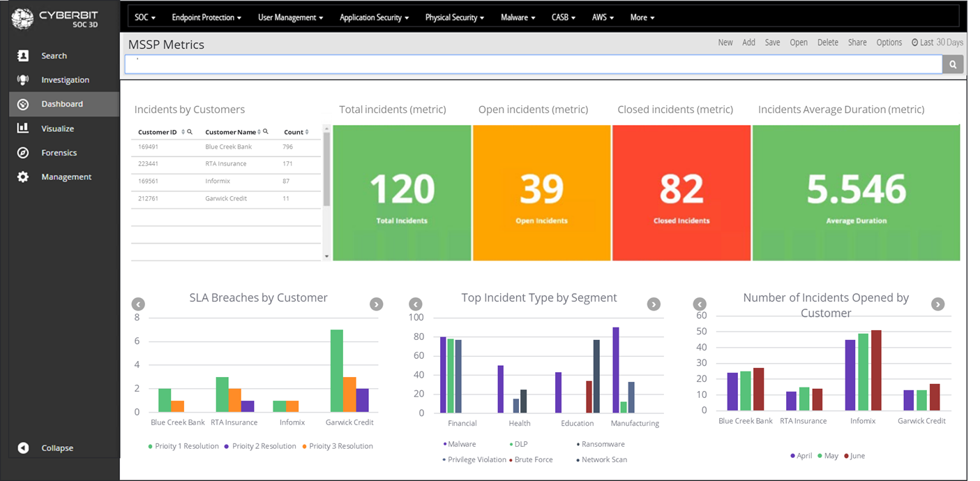This screenshot has width=980, height=481.
Task: Open the Forensics compass icon
Action: [x=23, y=153]
